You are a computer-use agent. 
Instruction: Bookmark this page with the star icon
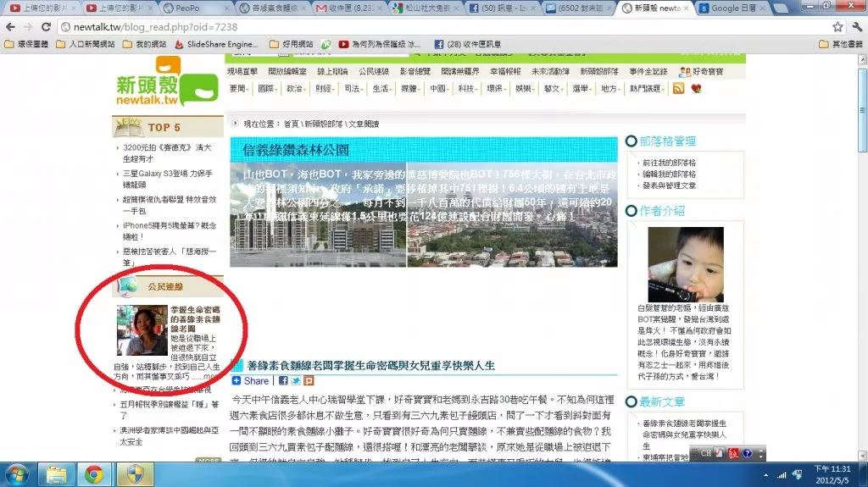click(x=837, y=26)
